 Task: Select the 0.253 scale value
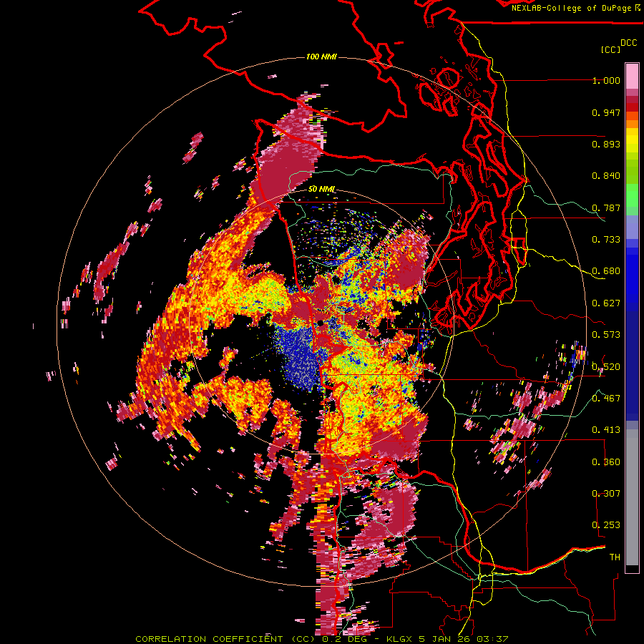point(606,525)
